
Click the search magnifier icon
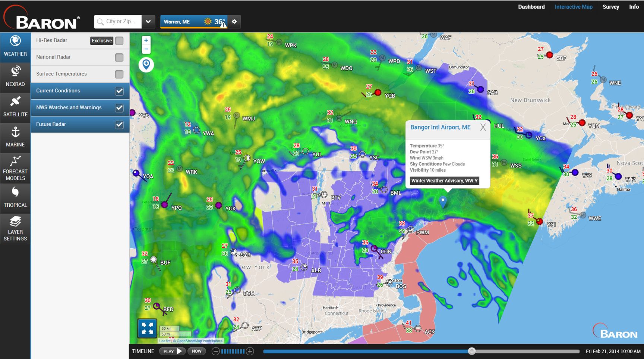tap(100, 22)
